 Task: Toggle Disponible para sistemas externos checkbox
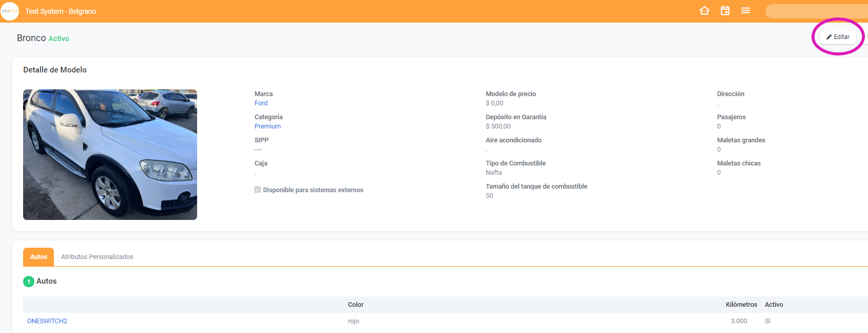258,190
